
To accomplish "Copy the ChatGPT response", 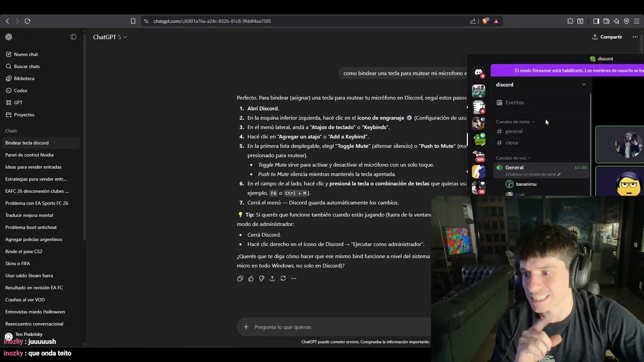I will [x=240, y=279].
